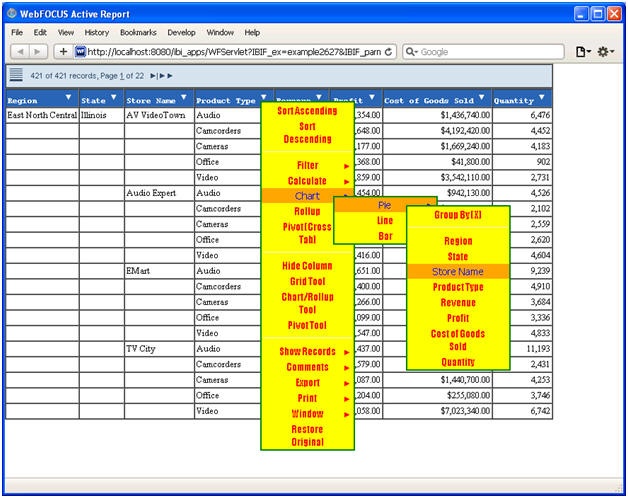This screenshot has width=628, height=498.
Task: Group pie chart by Profit
Action: coord(458,319)
